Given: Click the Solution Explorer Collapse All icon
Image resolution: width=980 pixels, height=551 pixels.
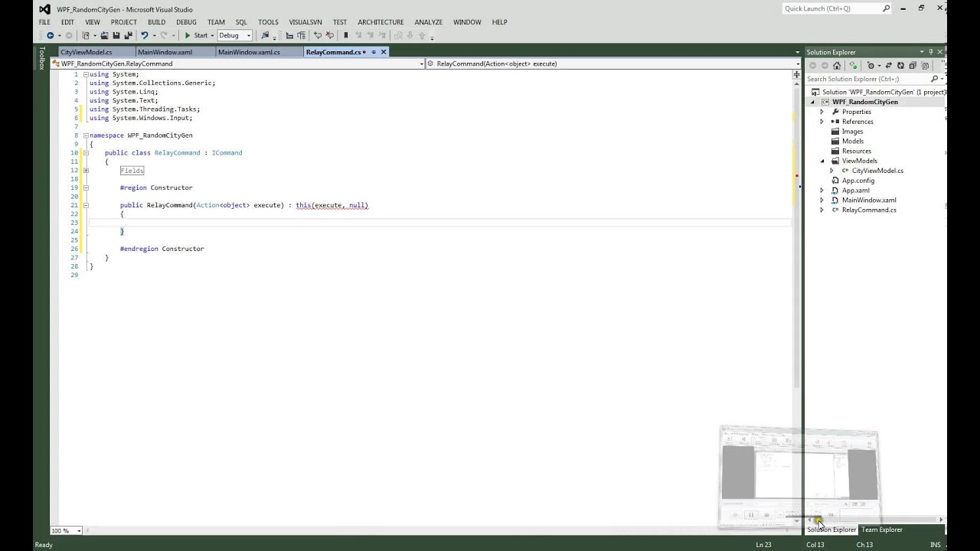Looking at the screenshot, I should click(x=913, y=66).
